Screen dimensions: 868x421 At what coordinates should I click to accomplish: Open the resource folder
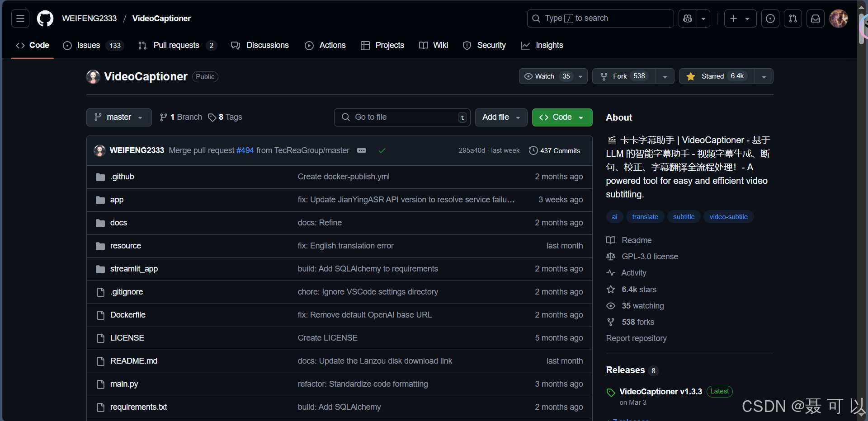click(126, 246)
